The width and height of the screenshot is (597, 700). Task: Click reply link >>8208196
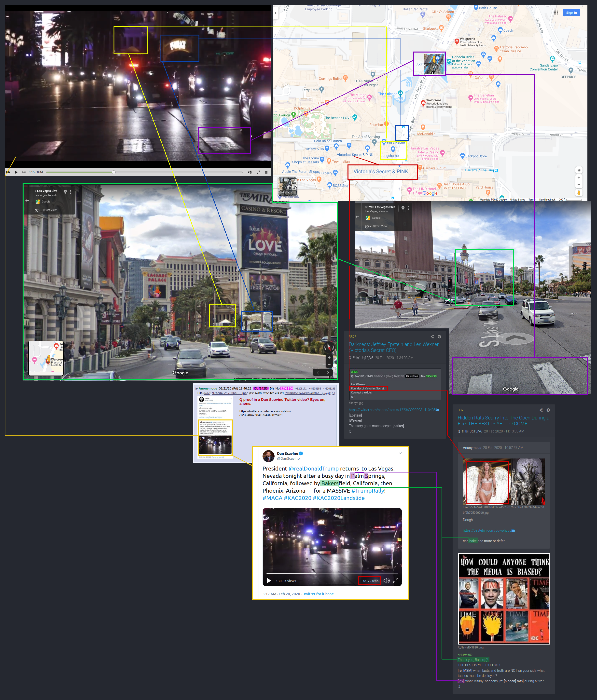click(329, 389)
